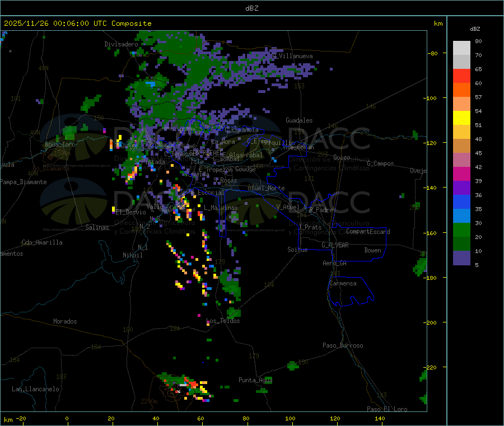504x426 pixels.
Task: Click the V_Atuel location label
Action: click(288, 207)
